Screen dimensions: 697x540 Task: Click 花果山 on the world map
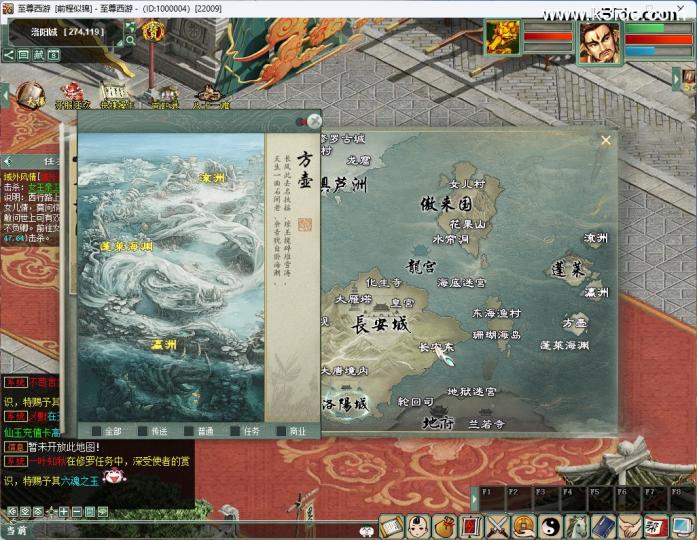(x=468, y=224)
